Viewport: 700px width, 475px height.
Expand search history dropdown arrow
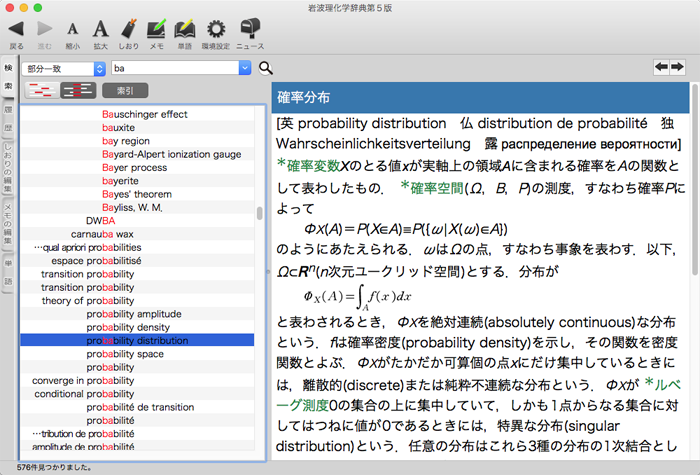[x=244, y=68]
